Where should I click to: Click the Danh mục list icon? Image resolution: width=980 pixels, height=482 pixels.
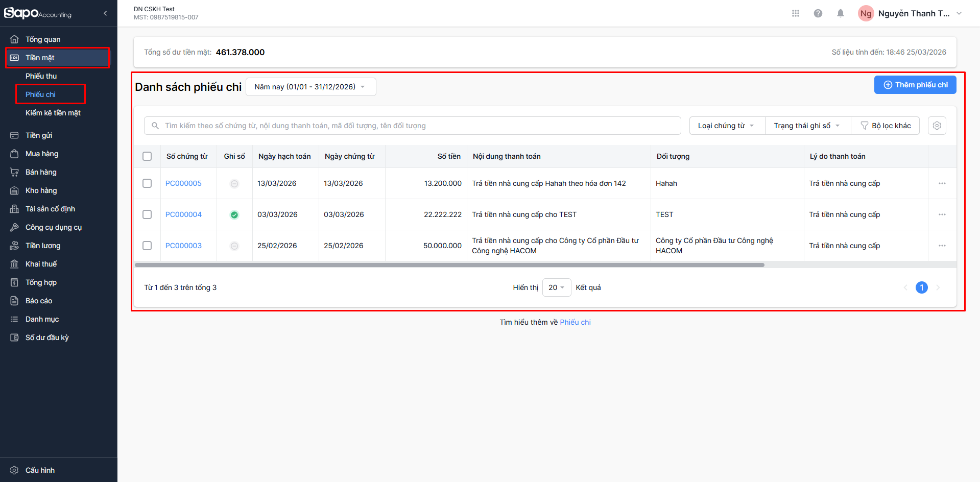[x=14, y=319]
